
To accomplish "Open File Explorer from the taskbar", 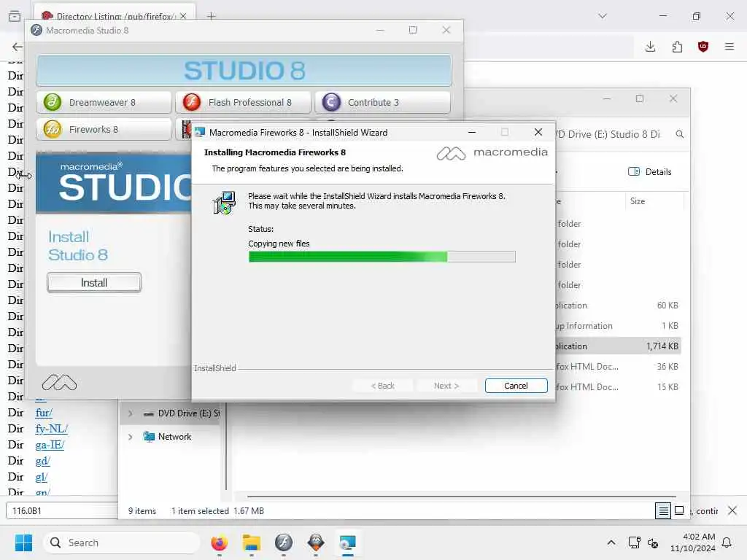I will pyautogui.click(x=252, y=542).
